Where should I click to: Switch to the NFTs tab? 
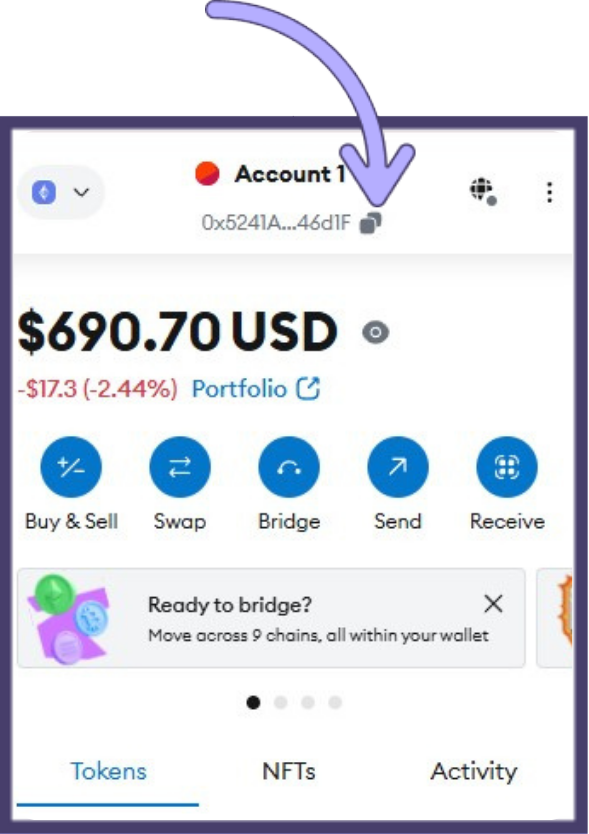point(289,771)
